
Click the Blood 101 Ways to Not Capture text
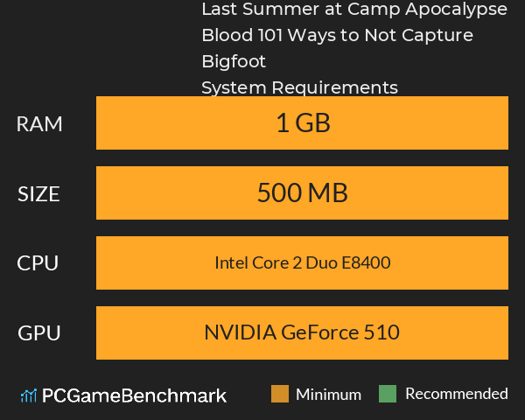(338, 35)
